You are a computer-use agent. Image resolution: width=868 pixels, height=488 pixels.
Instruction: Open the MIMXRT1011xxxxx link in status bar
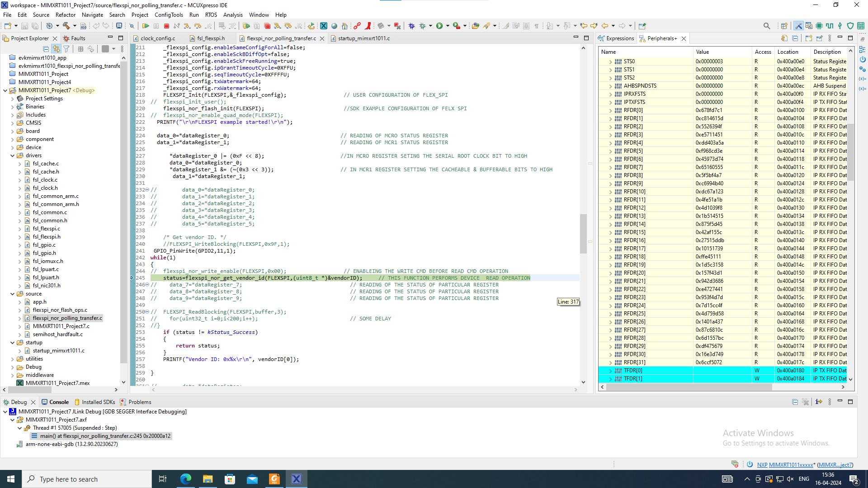792,465
